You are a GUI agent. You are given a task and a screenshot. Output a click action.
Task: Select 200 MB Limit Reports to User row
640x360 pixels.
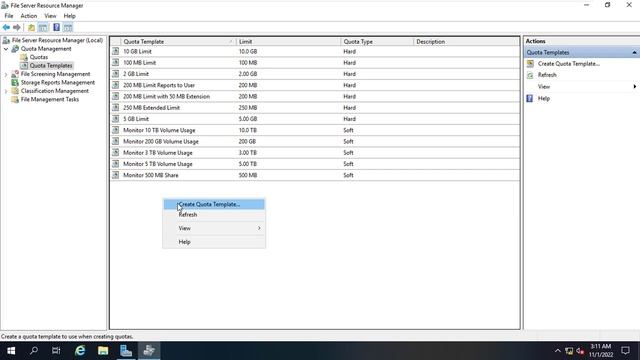pyautogui.click(x=315, y=85)
